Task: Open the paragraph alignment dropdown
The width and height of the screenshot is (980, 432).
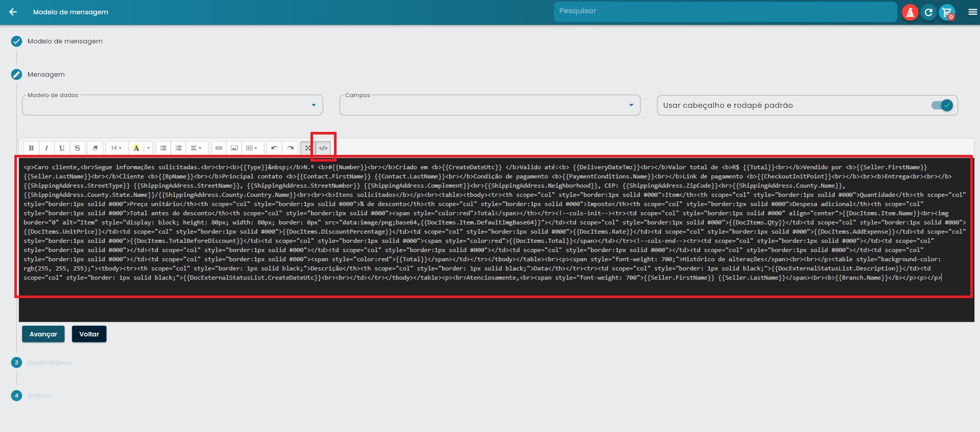Action: [196, 148]
